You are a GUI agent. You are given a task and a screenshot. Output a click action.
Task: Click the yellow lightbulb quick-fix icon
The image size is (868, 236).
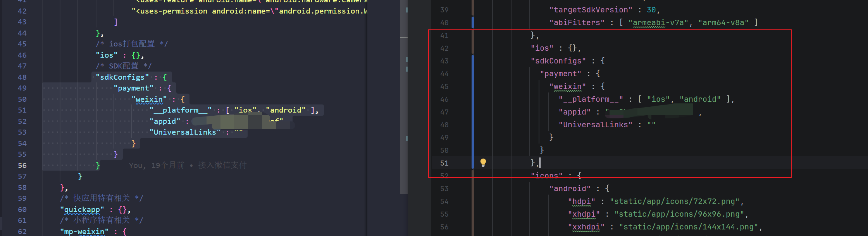coord(483,162)
